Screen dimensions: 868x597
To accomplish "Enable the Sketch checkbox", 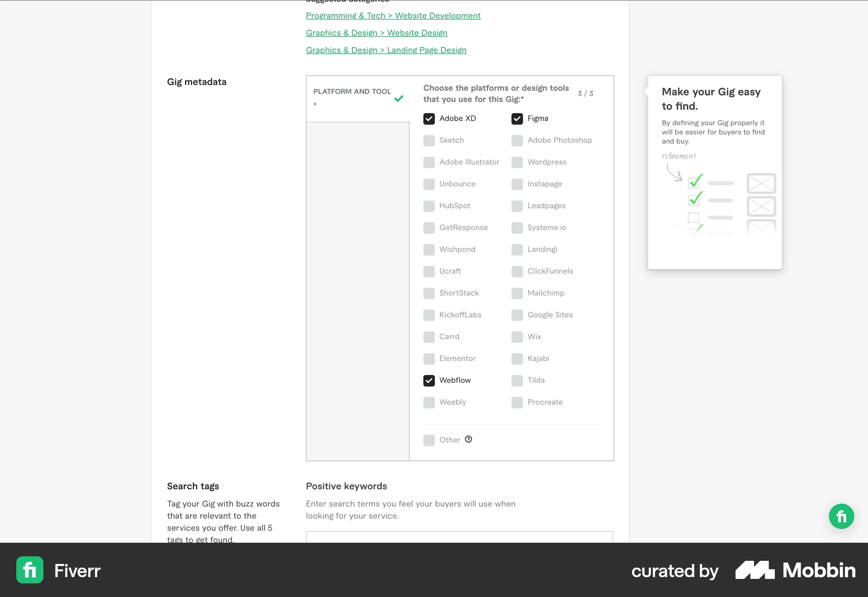I will 429,140.
